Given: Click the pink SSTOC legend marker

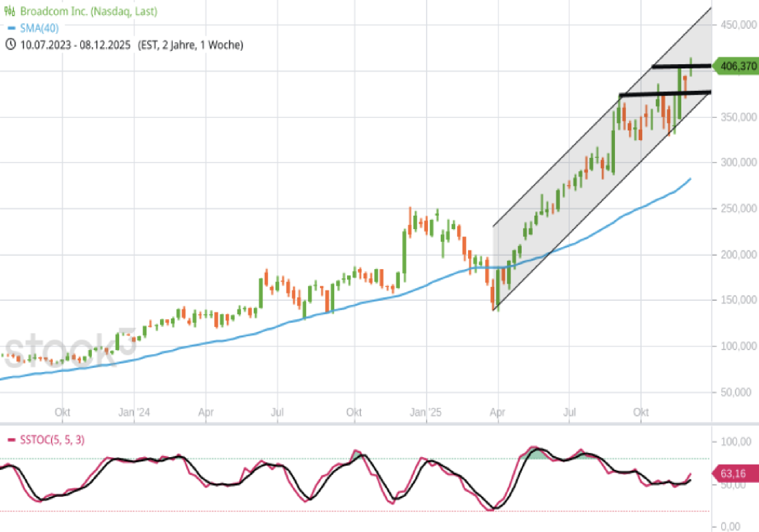Looking at the screenshot, I should point(11,440).
